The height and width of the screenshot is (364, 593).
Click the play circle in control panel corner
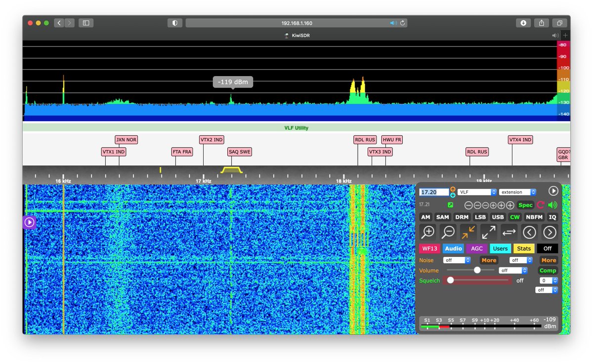click(553, 191)
